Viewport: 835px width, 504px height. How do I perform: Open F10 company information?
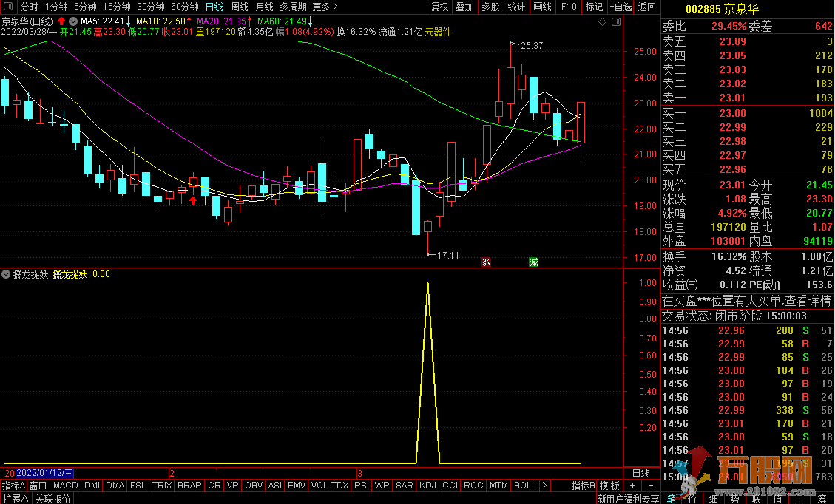(x=569, y=7)
